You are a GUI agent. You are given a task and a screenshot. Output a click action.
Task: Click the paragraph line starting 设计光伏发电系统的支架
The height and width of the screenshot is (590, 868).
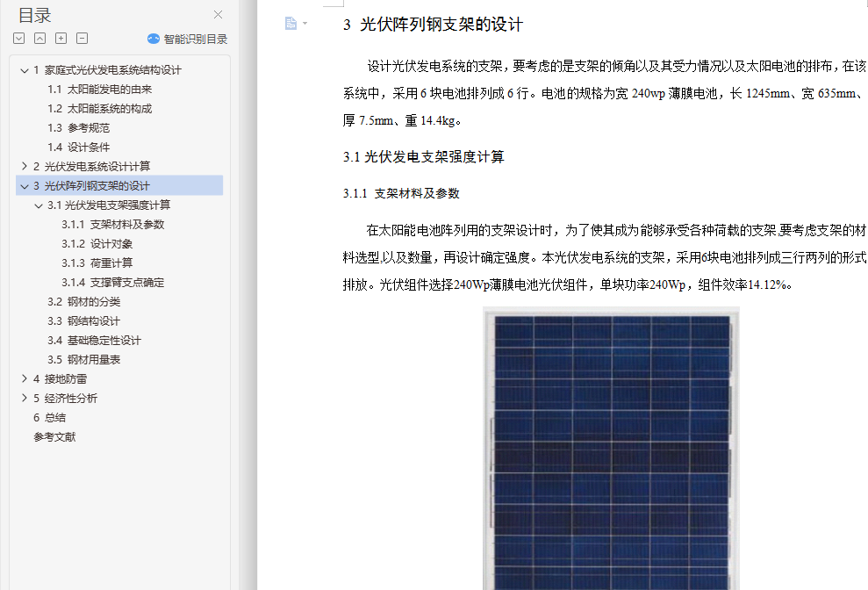tap(617, 67)
